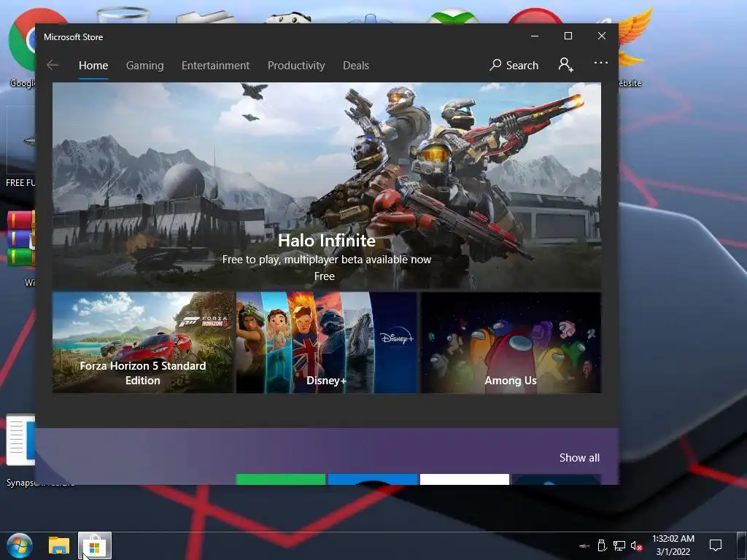Click the muted volume tray icon

[636, 545]
